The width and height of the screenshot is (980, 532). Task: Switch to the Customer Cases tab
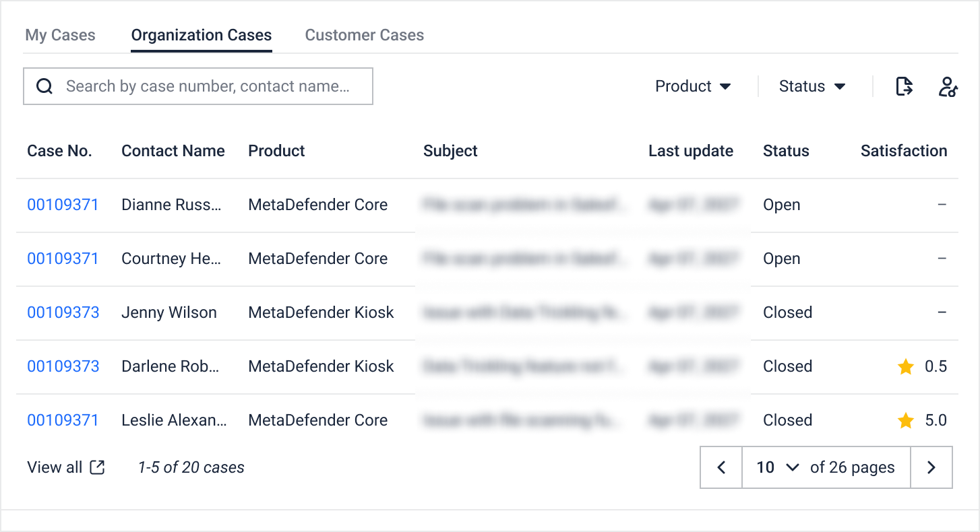365,35
